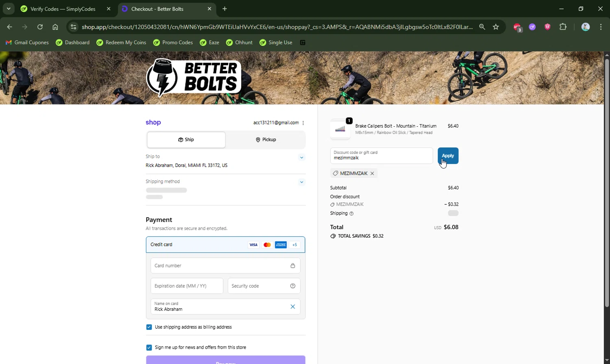
Task: Focus the Expiration date field
Action: tap(187, 286)
